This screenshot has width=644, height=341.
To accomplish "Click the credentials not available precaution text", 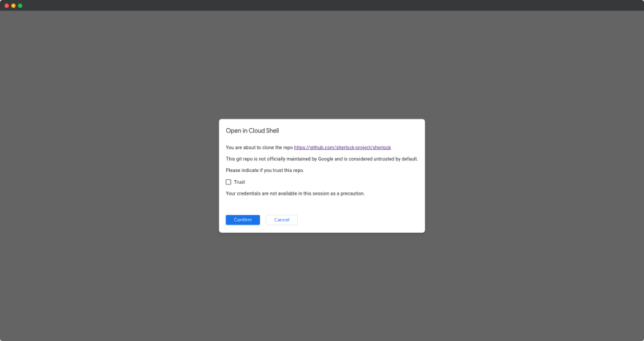I will [x=295, y=193].
